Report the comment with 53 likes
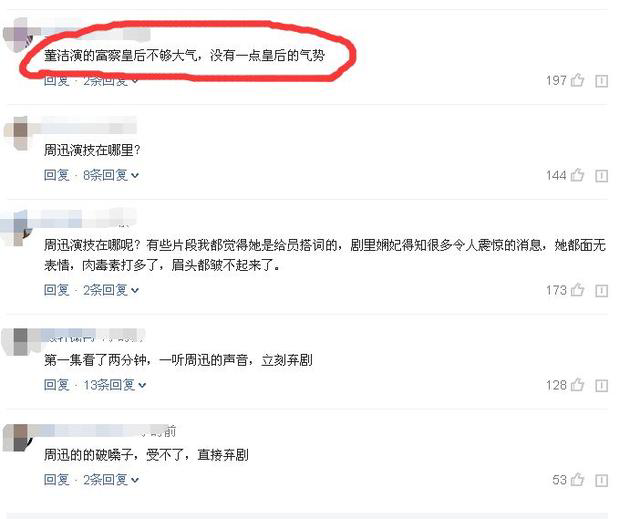Screen dimensions: 640x519 pyautogui.click(x=602, y=481)
